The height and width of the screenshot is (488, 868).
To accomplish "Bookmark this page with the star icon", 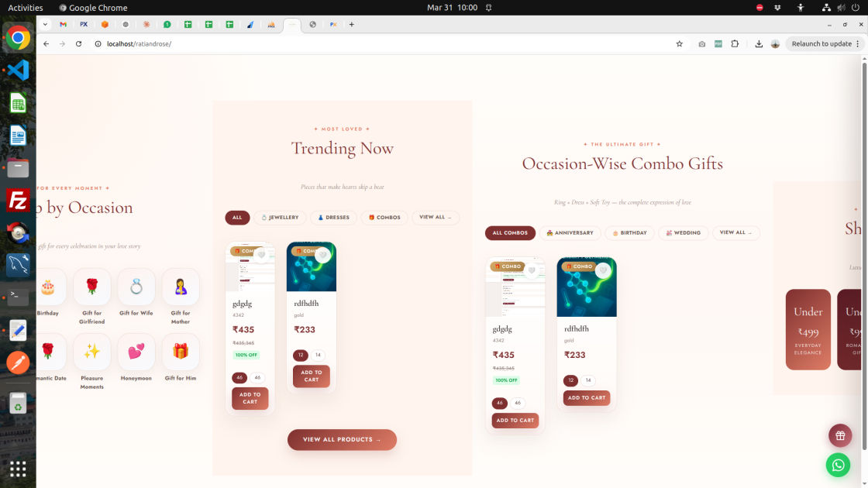I will tap(680, 44).
